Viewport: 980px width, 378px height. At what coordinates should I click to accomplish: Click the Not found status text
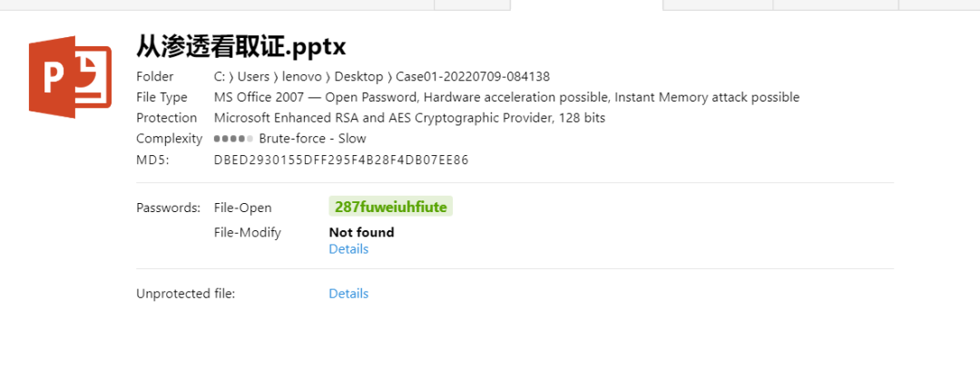tap(361, 232)
